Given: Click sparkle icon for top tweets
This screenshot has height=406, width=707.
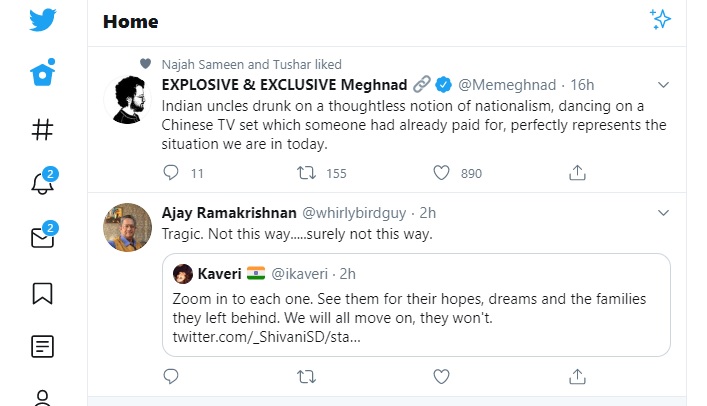Looking at the screenshot, I should (x=660, y=19).
